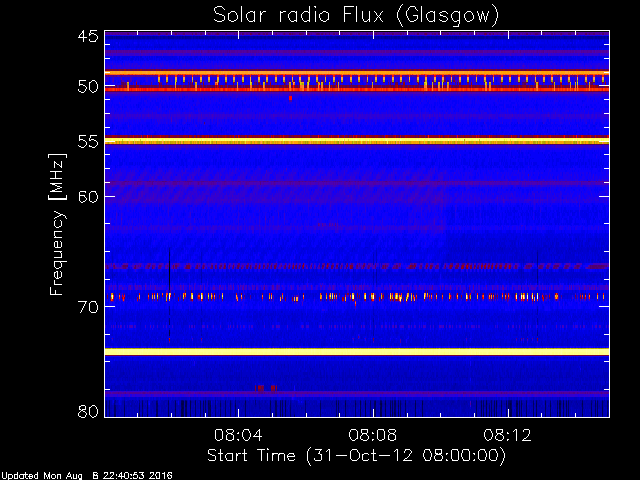
Task: Click the 60 MHz frequency axis label
Action: 88,196
